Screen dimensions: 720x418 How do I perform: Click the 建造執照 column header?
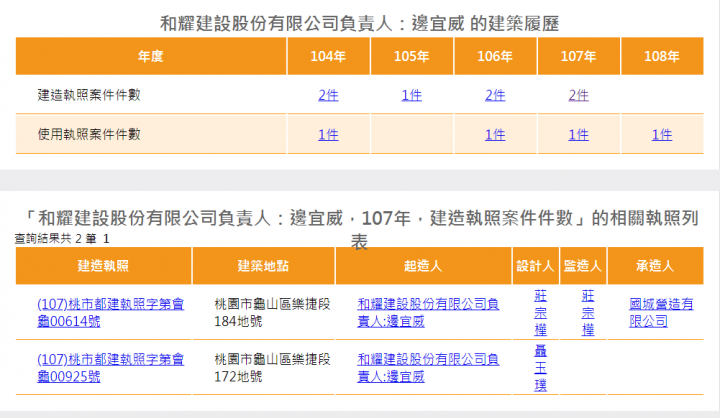(x=103, y=266)
